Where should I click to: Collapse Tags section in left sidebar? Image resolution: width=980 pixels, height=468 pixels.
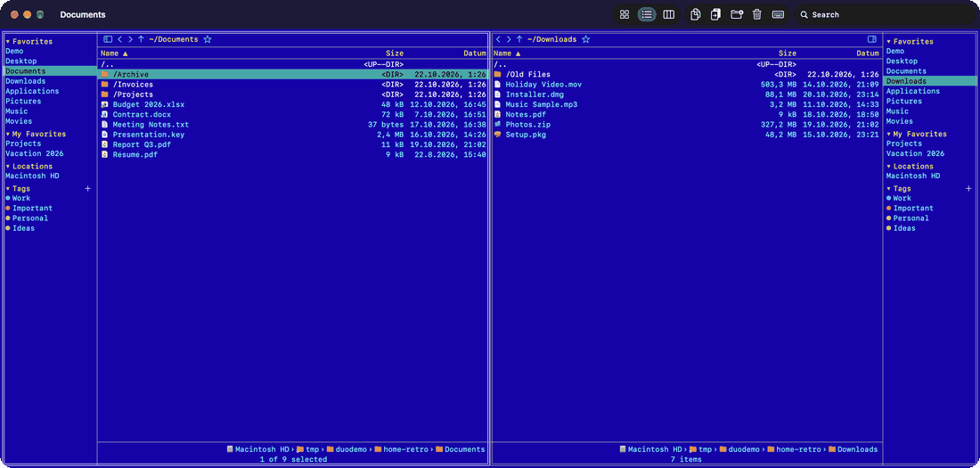[x=7, y=189]
